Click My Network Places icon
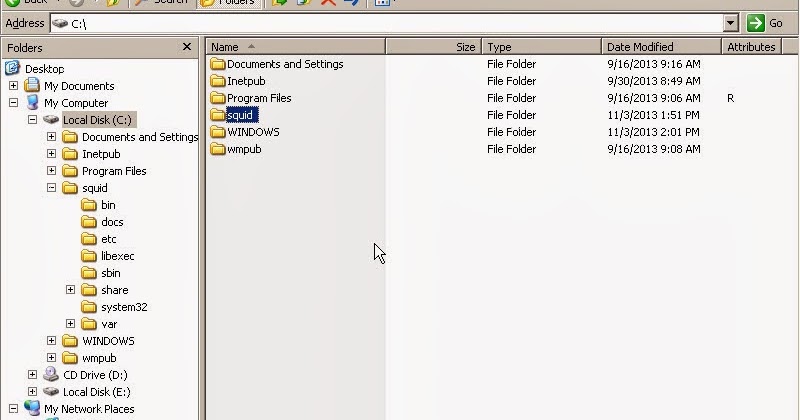The height and width of the screenshot is (420, 800). pos(32,408)
